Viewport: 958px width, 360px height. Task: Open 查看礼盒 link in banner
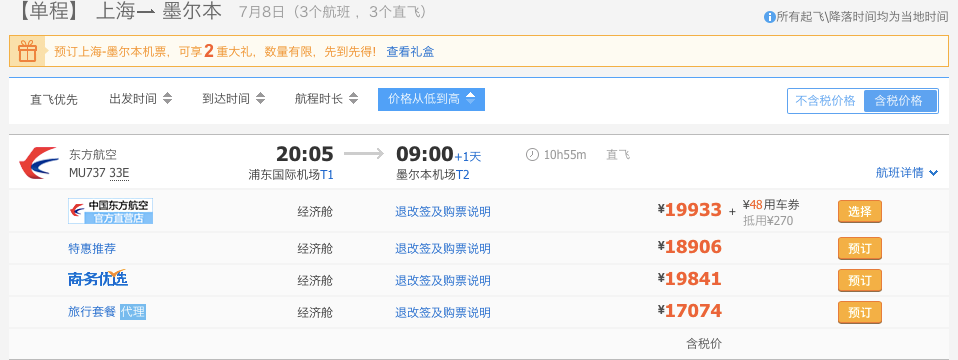[410, 52]
